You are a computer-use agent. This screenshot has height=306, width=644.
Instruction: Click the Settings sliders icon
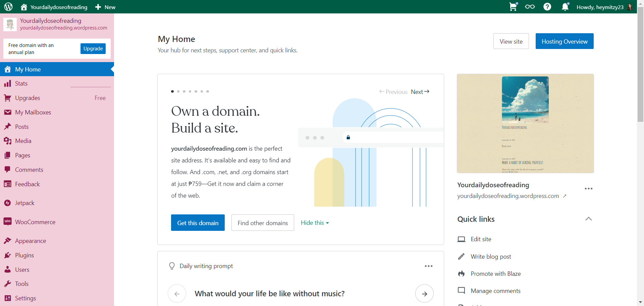click(x=8, y=298)
